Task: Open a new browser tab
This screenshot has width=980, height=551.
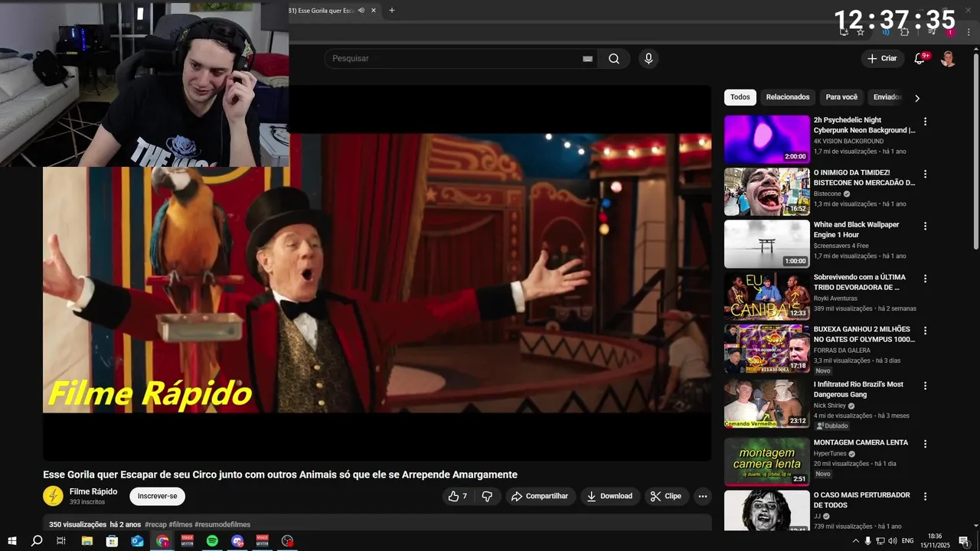Action: click(x=392, y=11)
